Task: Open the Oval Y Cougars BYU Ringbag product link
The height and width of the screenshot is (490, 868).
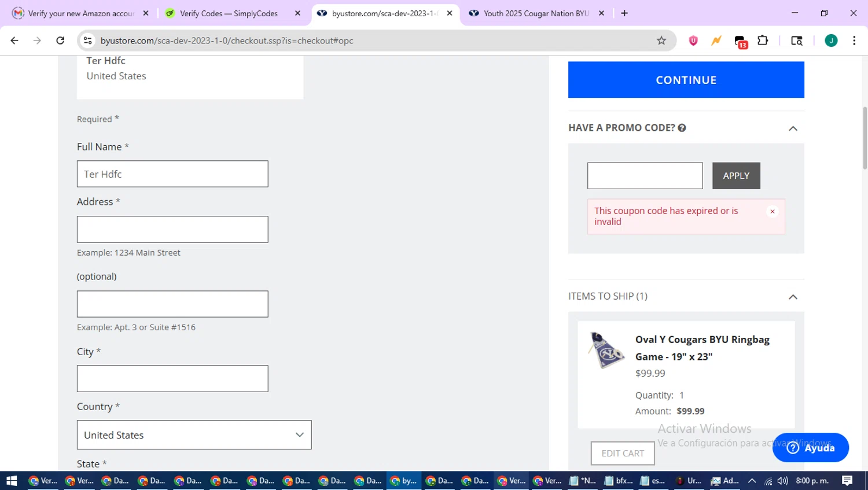Action: point(703,348)
